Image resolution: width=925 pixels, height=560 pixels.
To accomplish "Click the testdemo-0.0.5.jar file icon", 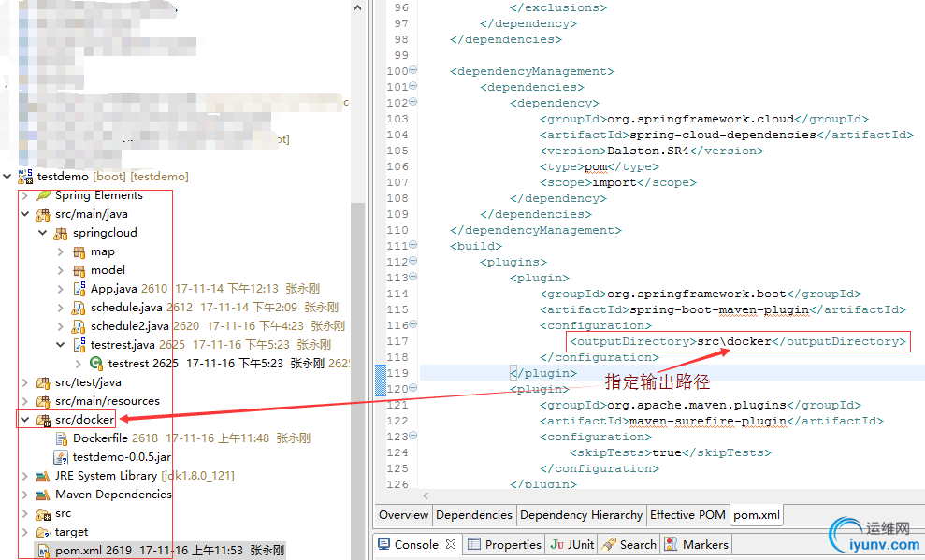I will pos(61,457).
